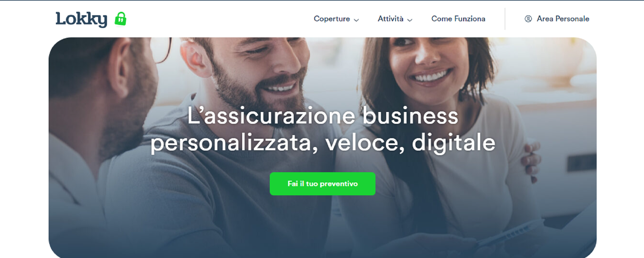The image size is (644, 258).
Task: Go to Come Funziona page
Action: (458, 19)
